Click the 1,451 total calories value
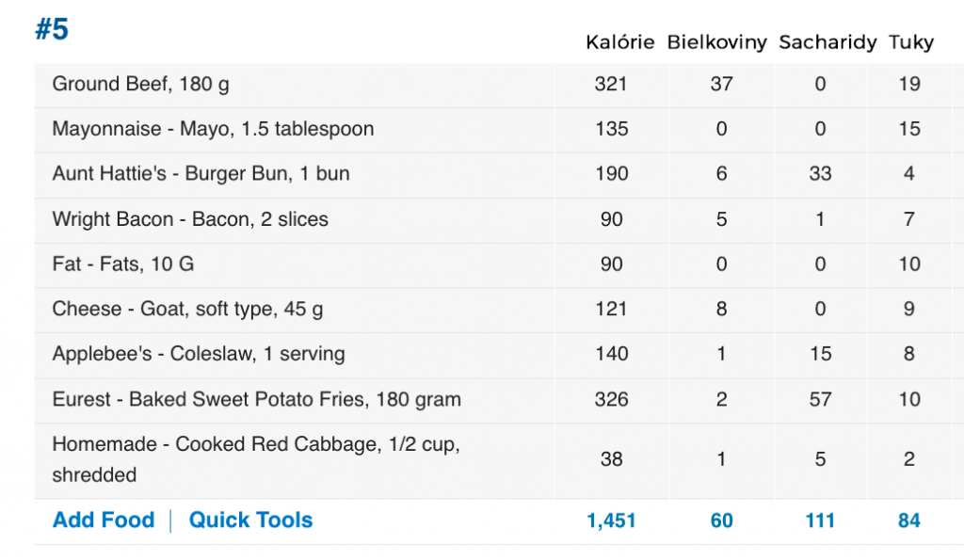The width and height of the screenshot is (964, 560). (x=611, y=520)
